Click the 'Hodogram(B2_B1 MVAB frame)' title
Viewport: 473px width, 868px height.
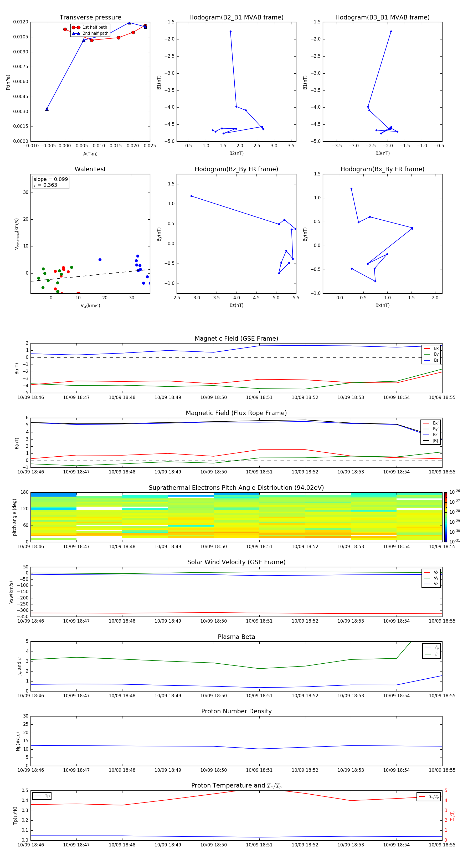[x=236, y=18]
